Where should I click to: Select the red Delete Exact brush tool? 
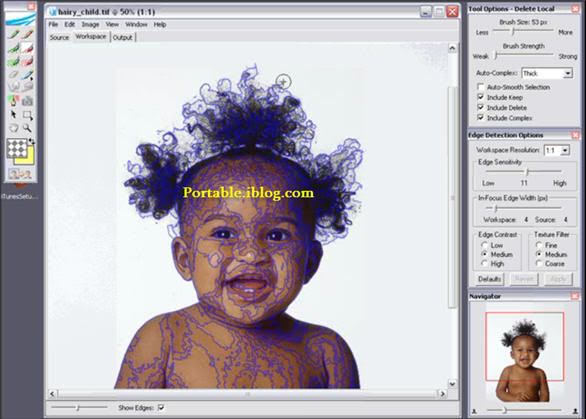27,35
